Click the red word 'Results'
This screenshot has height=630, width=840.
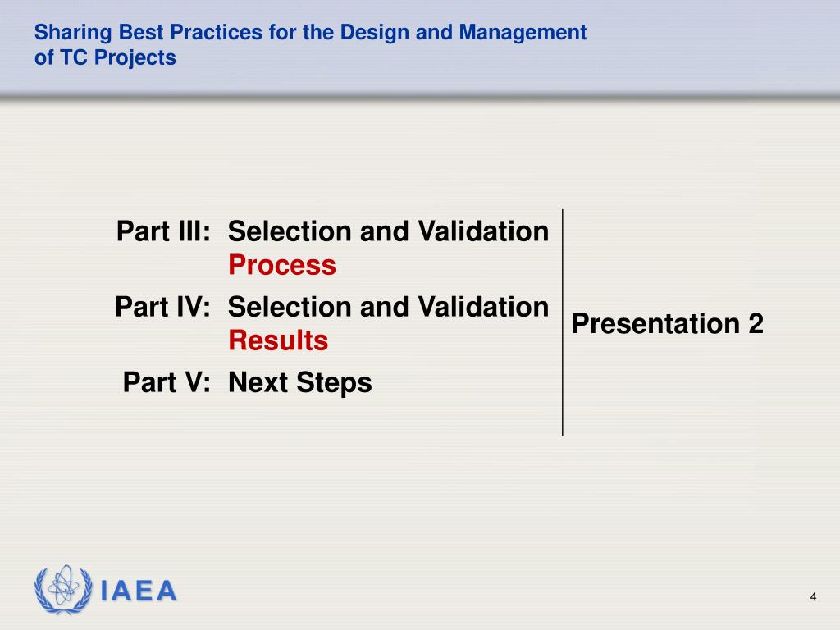point(278,340)
